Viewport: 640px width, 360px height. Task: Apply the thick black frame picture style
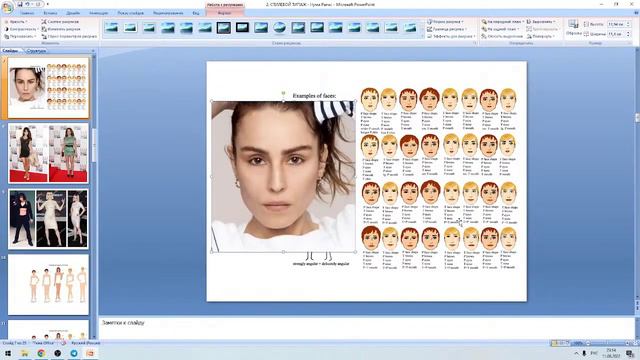pyautogui.click(x=242, y=27)
